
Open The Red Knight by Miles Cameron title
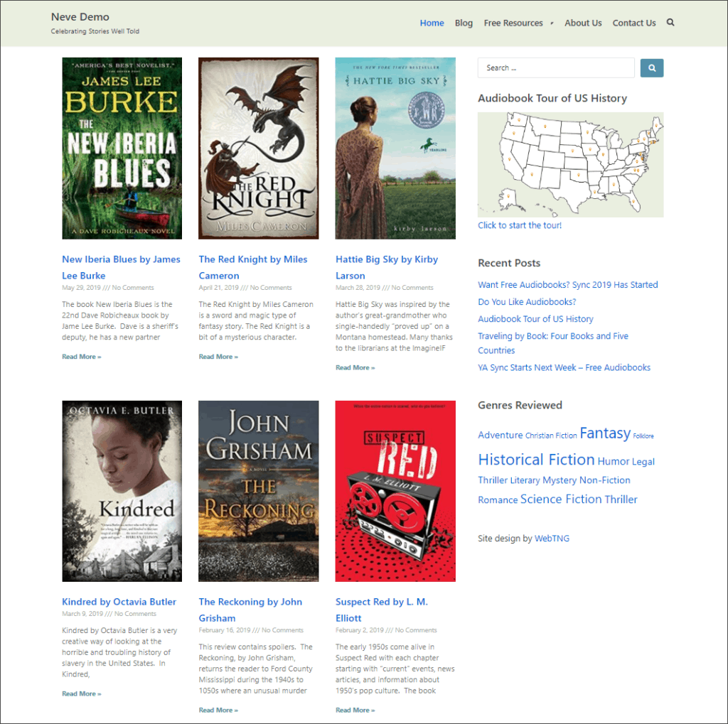[x=253, y=267]
